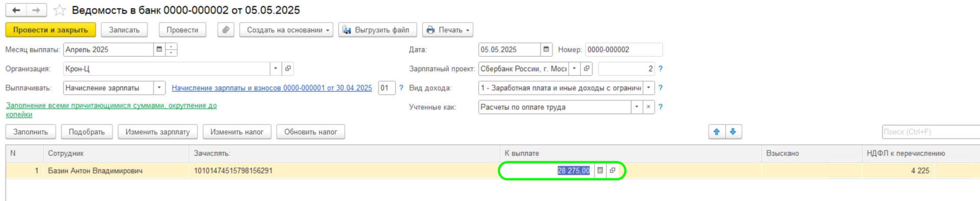Click the small field containing 01
Image resolution: width=980 pixels, height=201 pixels.
(386, 88)
